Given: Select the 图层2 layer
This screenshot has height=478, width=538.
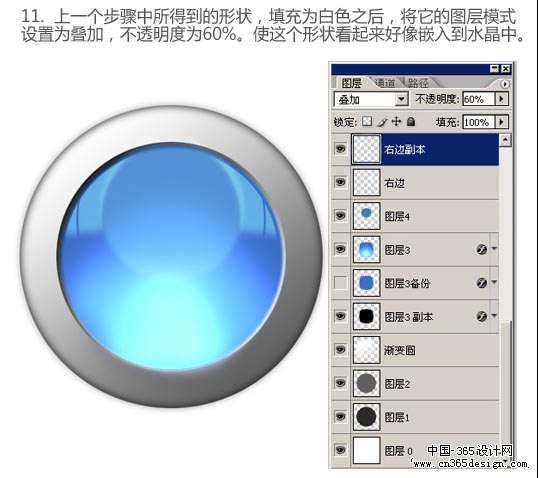Looking at the screenshot, I should point(415,383).
